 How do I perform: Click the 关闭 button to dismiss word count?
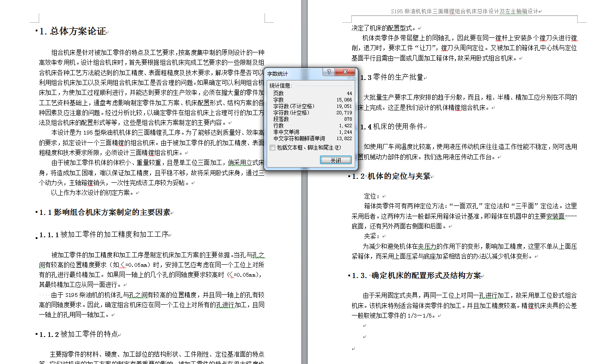(x=336, y=159)
